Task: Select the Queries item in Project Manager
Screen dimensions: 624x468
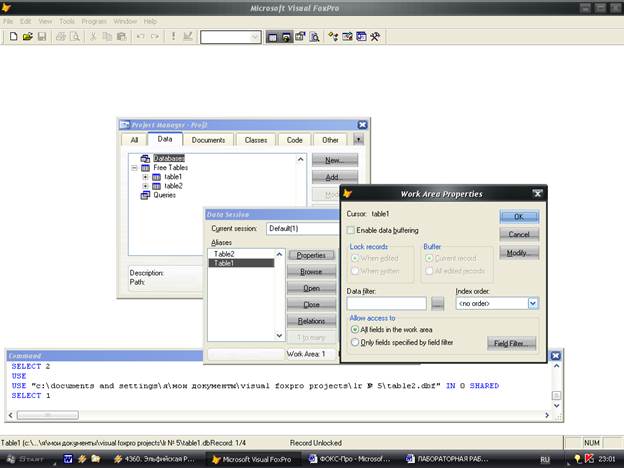Action: [x=164, y=195]
